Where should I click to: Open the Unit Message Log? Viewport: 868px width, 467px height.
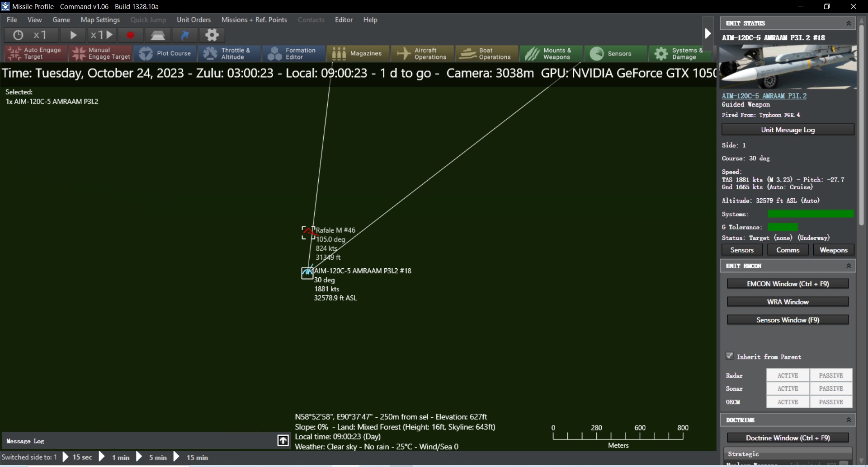(788, 130)
